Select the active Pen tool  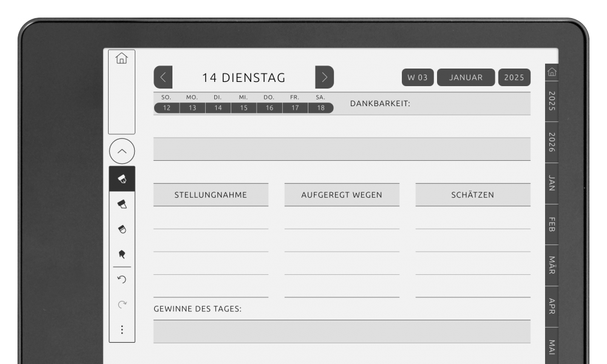tap(122, 179)
